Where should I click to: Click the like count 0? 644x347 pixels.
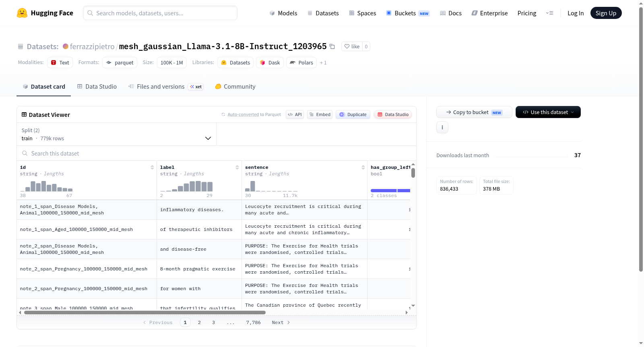tap(366, 46)
